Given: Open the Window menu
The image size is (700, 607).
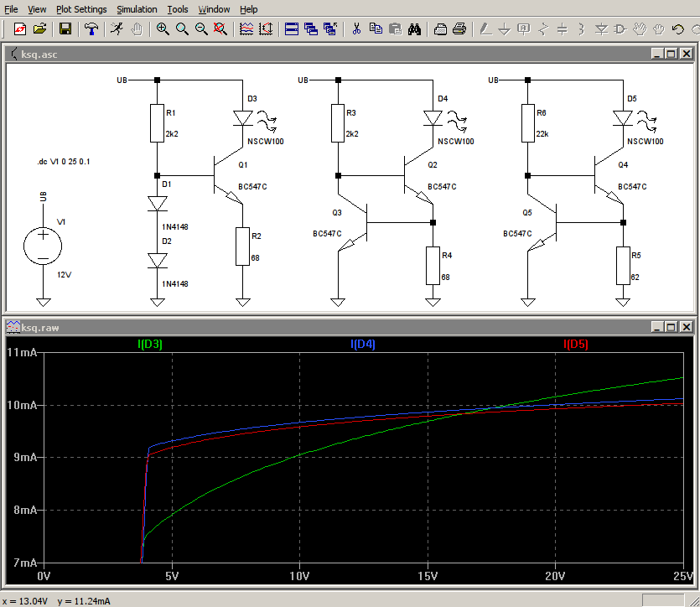Looking at the screenshot, I should click(x=214, y=9).
